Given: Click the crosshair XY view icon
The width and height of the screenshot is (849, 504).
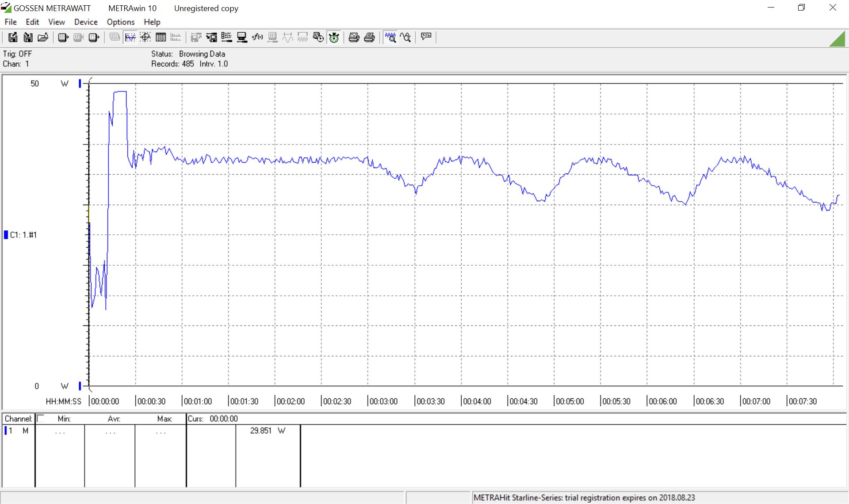Looking at the screenshot, I should tap(145, 38).
